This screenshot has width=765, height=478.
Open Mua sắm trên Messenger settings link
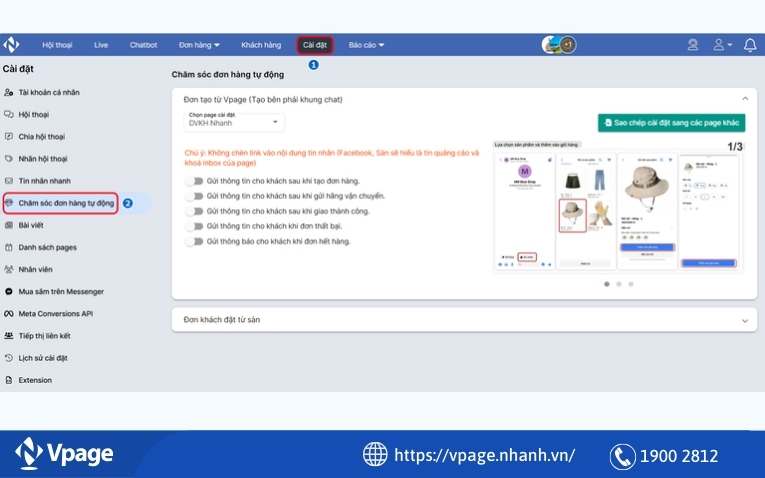61,292
